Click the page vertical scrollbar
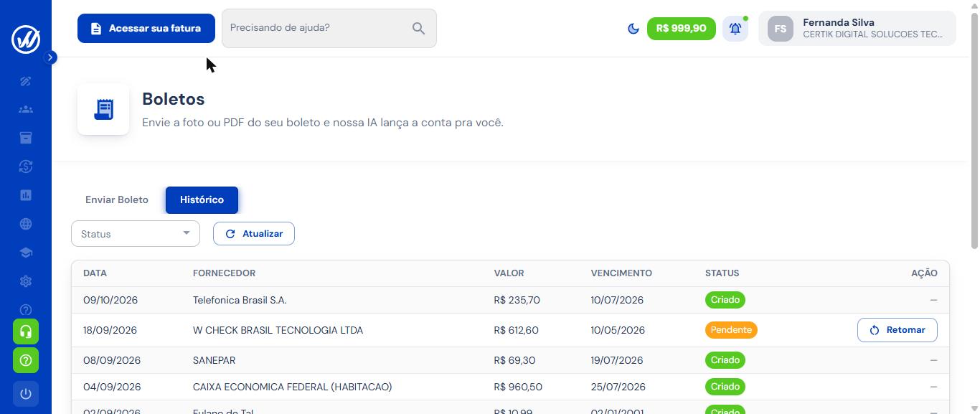 tap(974, 129)
